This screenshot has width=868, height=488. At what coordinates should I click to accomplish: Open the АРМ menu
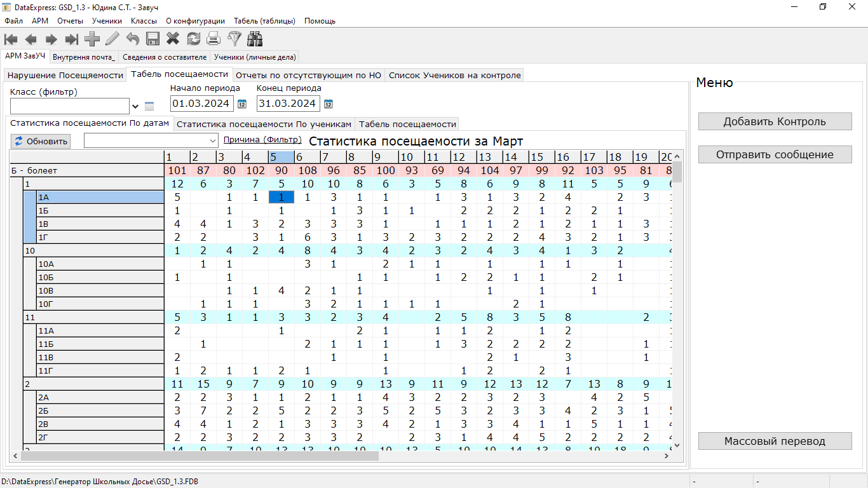tap(40, 21)
